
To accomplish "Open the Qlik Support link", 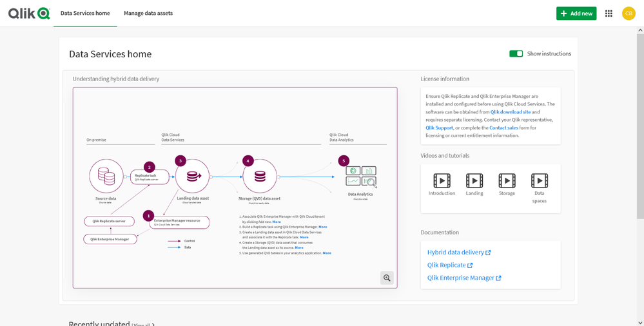I will (x=440, y=128).
